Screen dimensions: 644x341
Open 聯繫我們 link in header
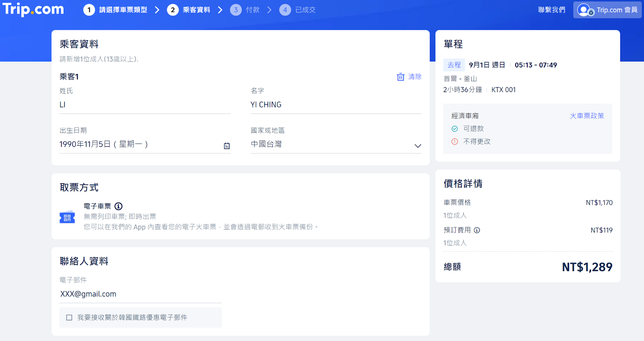[551, 10]
